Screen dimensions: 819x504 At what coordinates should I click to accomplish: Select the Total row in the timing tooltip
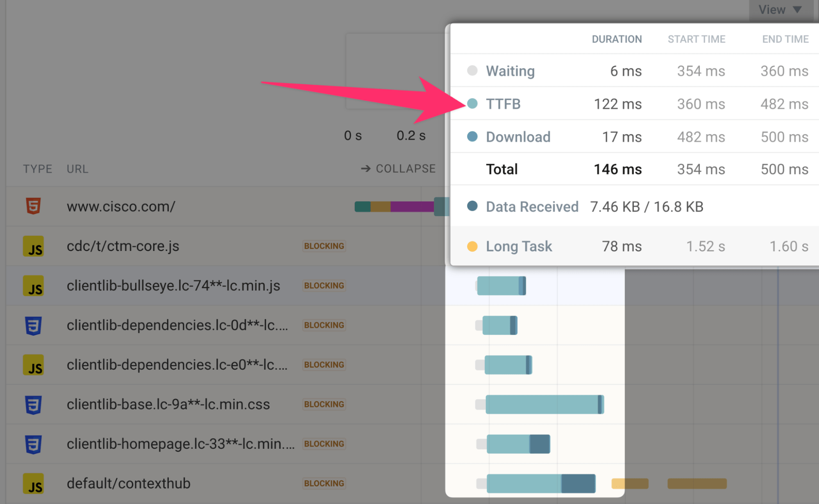(x=501, y=169)
